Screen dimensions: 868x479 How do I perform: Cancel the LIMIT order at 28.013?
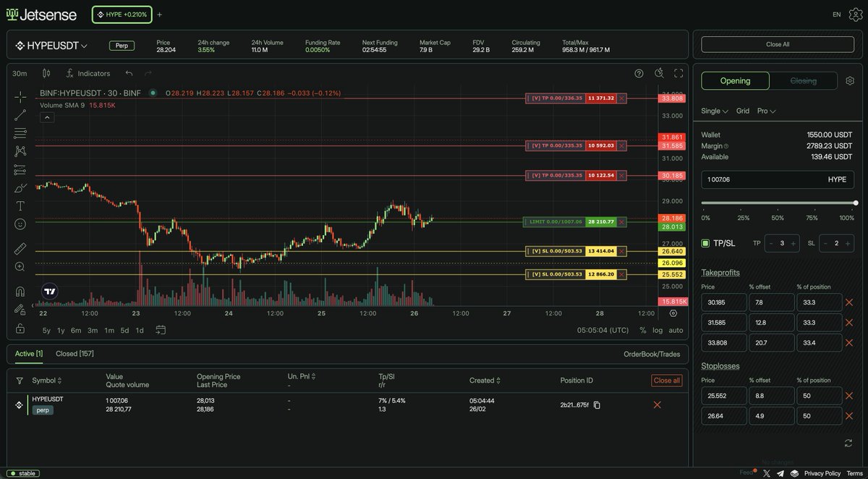(x=621, y=222)
